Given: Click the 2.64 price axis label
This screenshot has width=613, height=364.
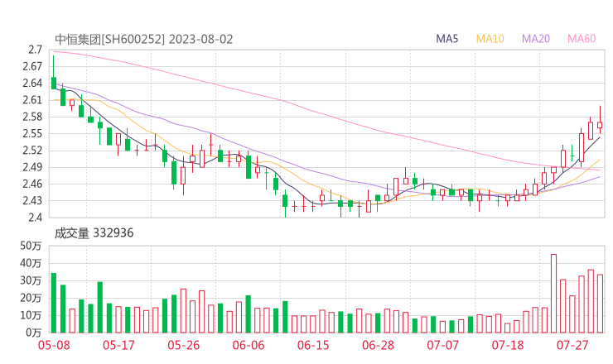Looking at the screenshot, I should (x=32, y=84).
